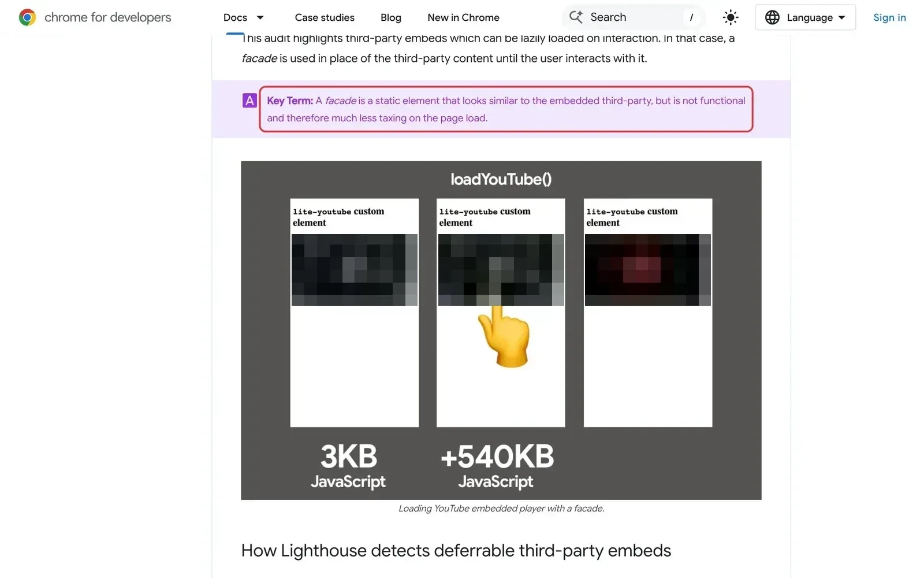Click the caption 'Loading YouTube embedded player with a facade.'
924x578 pixels.
501,508
